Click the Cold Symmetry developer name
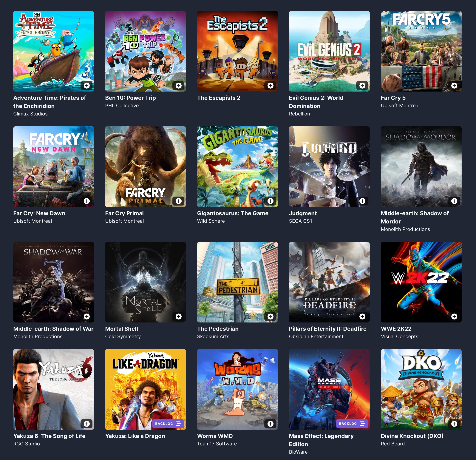 (123, 336)
